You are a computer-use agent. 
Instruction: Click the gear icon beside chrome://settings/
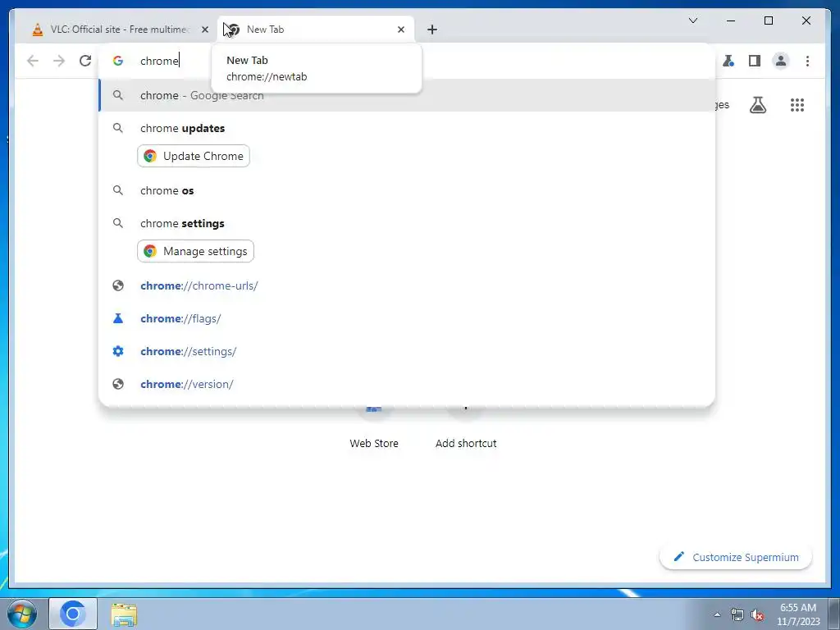pos(118,351)
